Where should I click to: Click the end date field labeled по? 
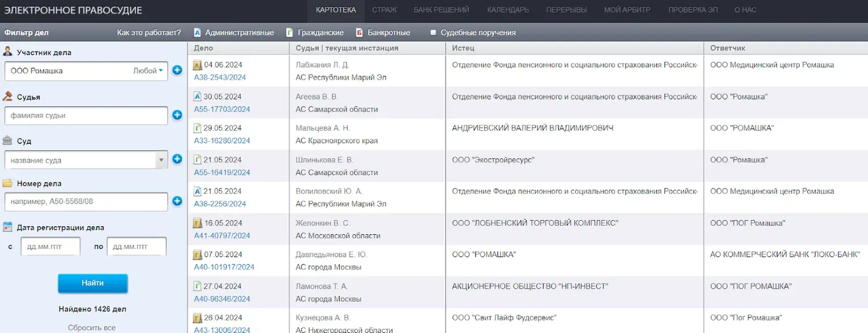tap(137, 246)
